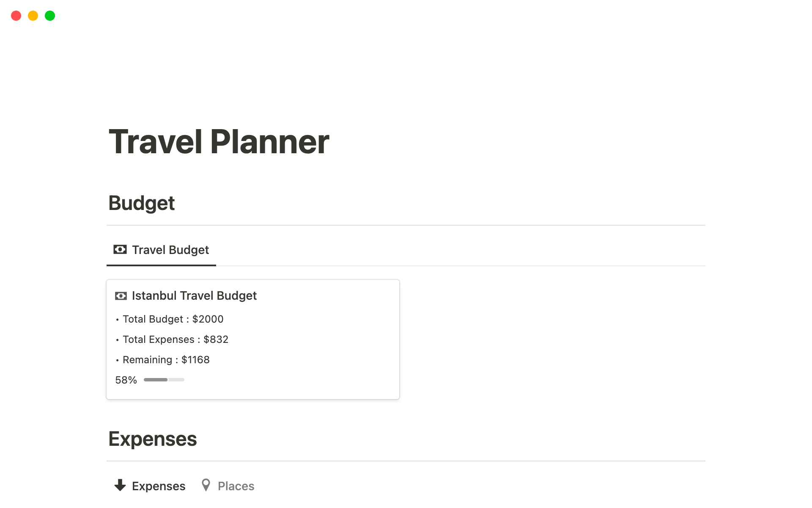Click the Budget section heading
This screenshot has width=812, height=508.
click(x=141, y=203)
